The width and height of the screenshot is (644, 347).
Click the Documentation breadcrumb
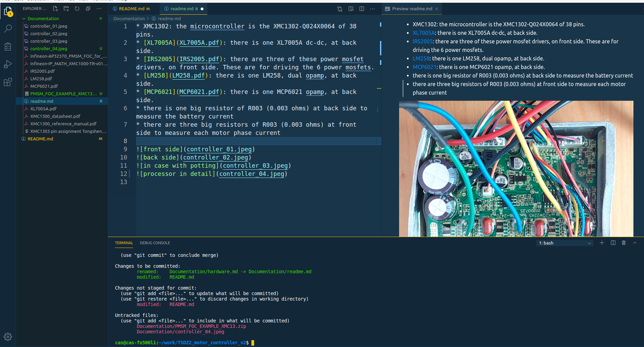coord(129,19)
